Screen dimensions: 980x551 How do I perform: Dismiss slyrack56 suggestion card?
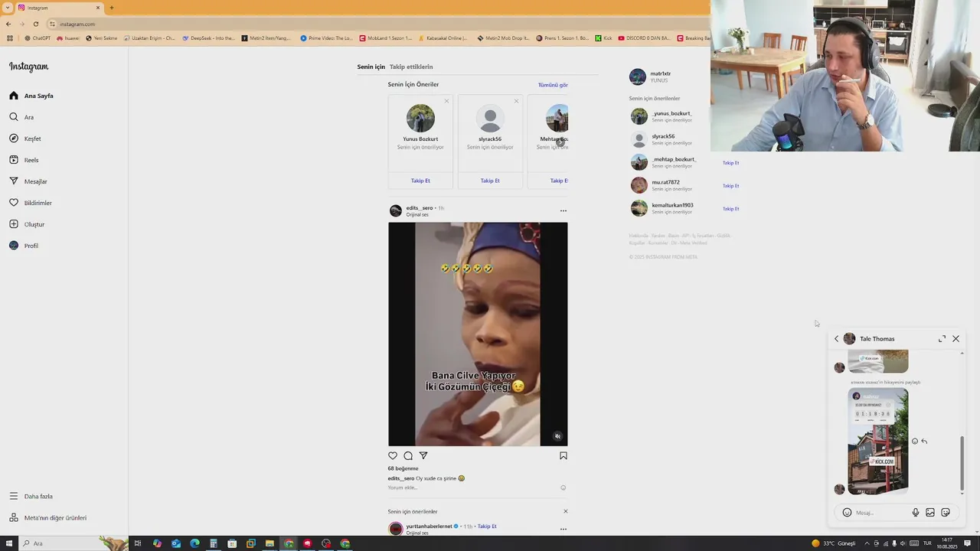tap(516, 101)
